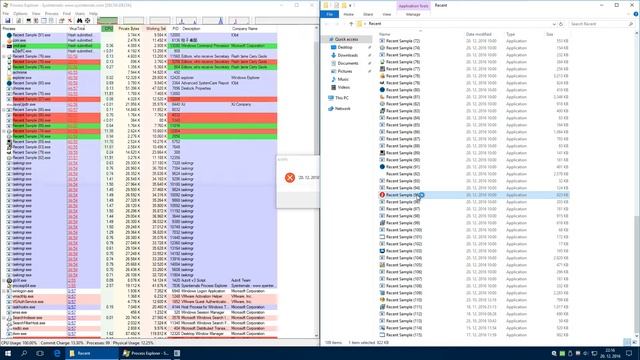Image resolution: width=640 pixels, height=360 pixels.
Task: Open the Windows Start menu
Action: (x=7, y=353)
